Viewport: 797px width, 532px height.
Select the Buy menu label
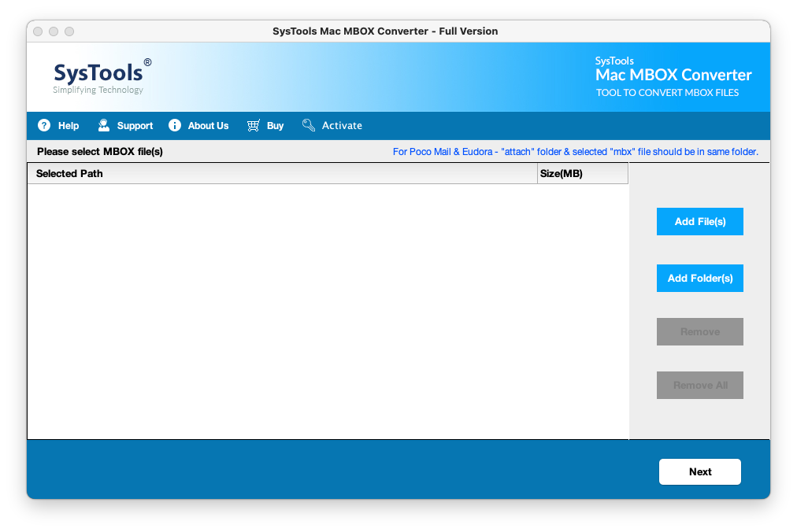[275, 125]
